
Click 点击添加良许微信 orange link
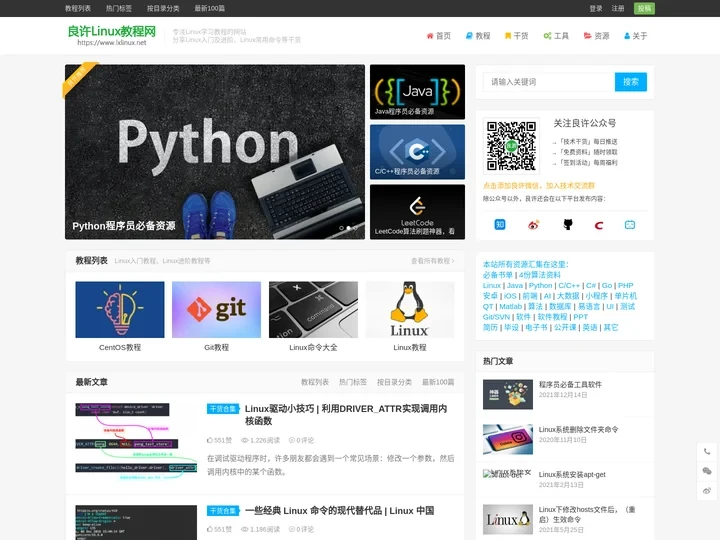click(x=539, y=186)
